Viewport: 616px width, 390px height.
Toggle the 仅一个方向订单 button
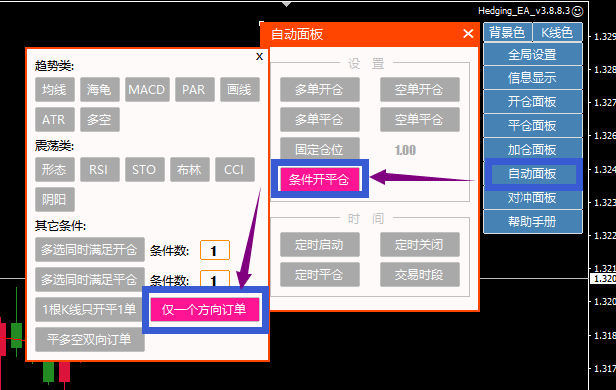[x=205, y=309]
